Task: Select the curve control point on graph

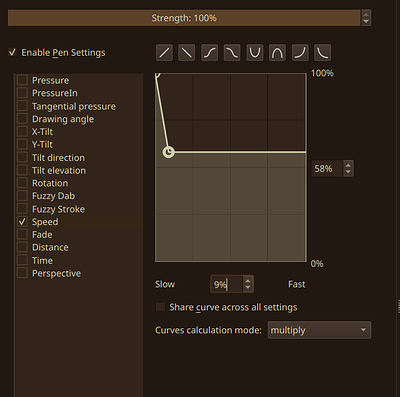Action: [x=169, y=152]
